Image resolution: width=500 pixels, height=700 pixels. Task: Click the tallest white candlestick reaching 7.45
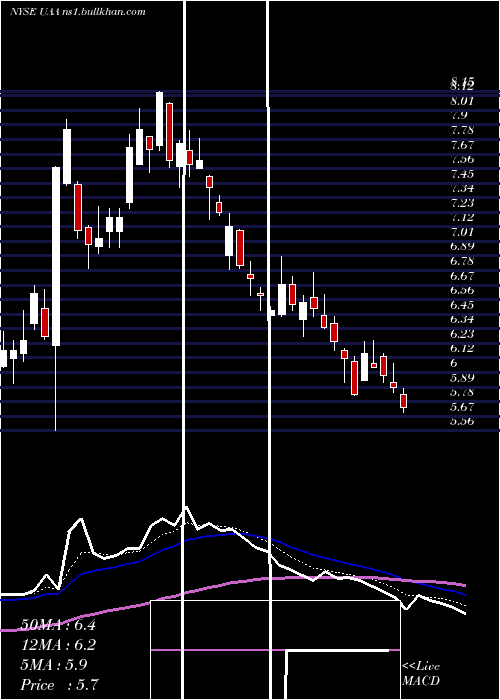(x=56, y=256)
